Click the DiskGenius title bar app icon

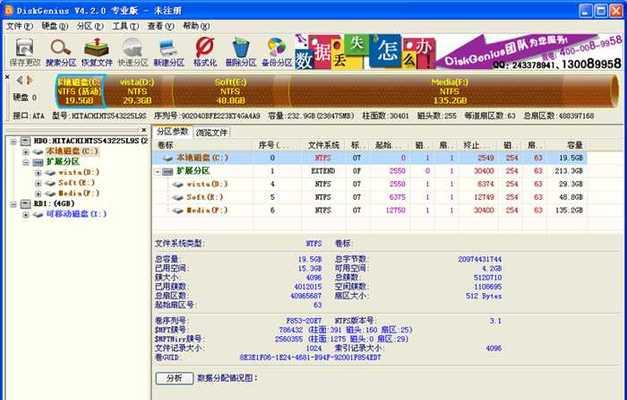[8, 10]
